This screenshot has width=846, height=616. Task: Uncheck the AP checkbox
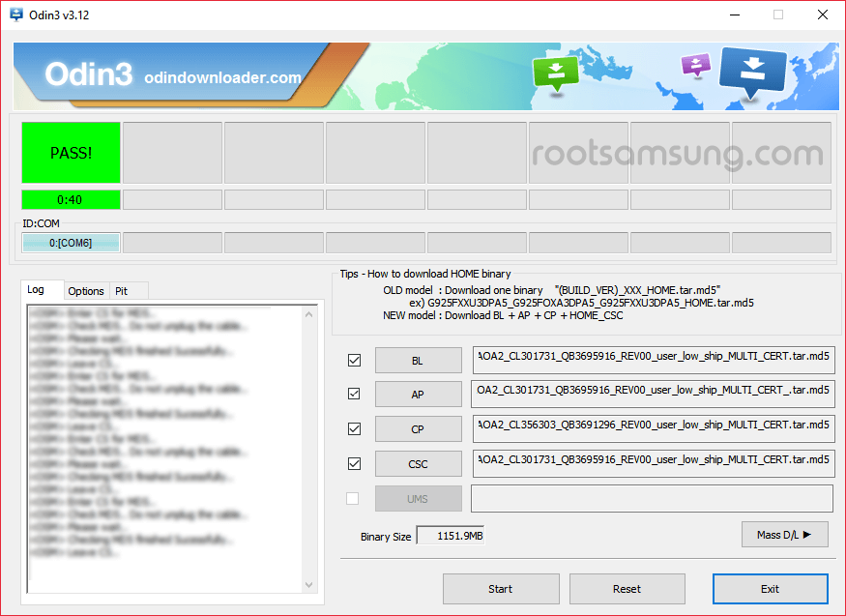[354, 394]
